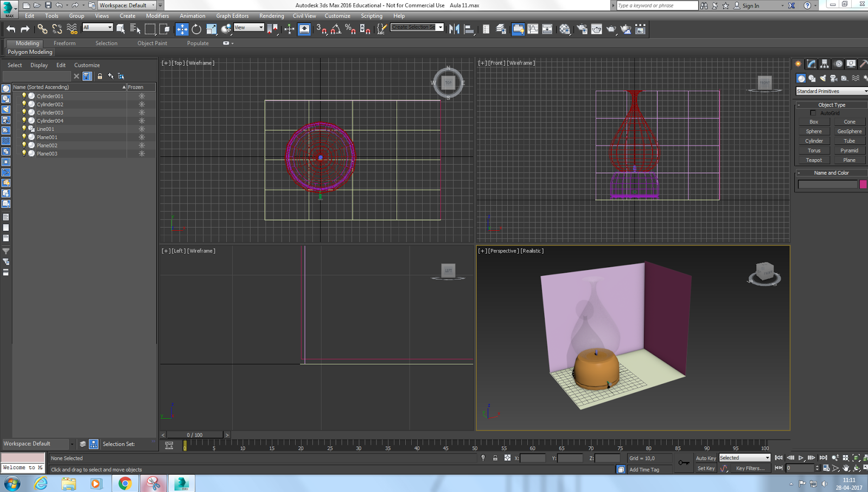This screenshot has height=492, width=868.
Task: Click the Play Animation button
Action: coord(801,458)
